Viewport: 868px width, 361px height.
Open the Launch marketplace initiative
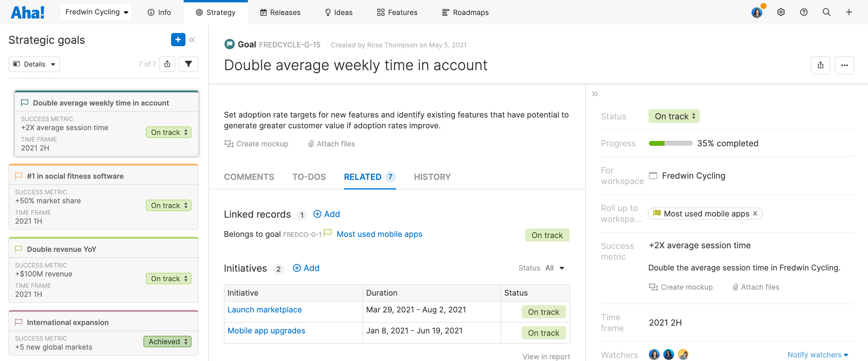point(264,309)
